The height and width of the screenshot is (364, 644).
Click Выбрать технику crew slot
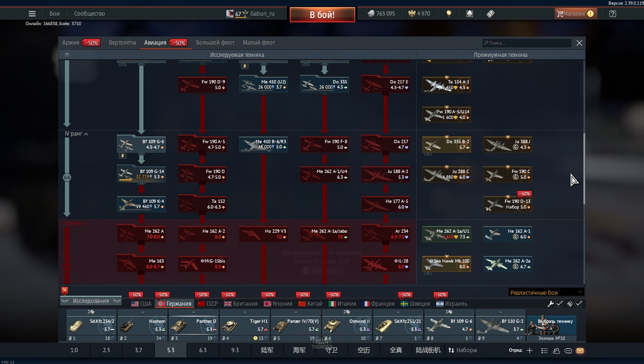[552, 325]
